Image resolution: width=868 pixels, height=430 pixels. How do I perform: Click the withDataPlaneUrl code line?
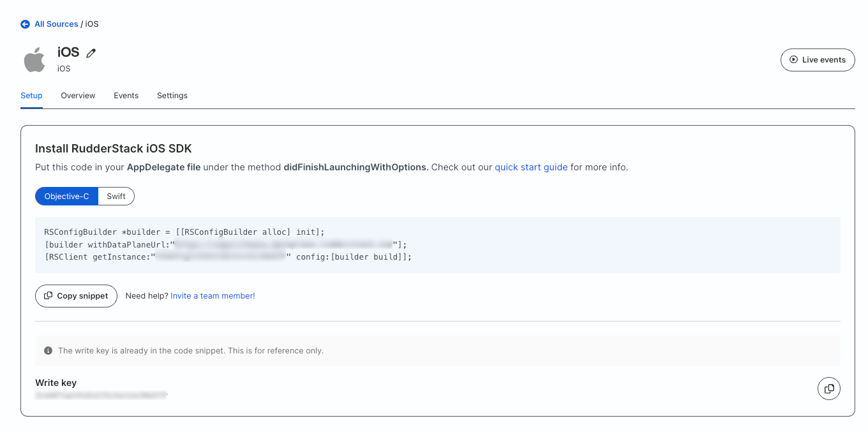[225, 244]
